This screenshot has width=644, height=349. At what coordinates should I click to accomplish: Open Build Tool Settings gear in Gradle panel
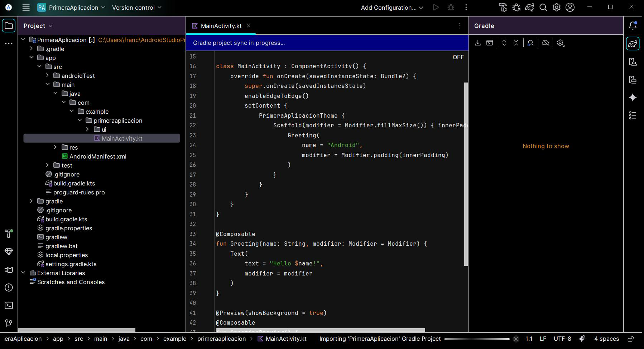pyautogui.click(x=561, y=43)
